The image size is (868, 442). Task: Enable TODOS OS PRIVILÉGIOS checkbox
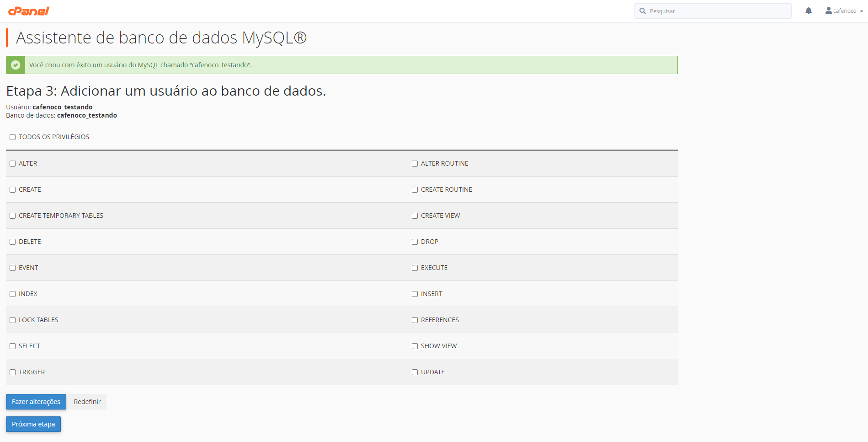click(x=13, y=137)
